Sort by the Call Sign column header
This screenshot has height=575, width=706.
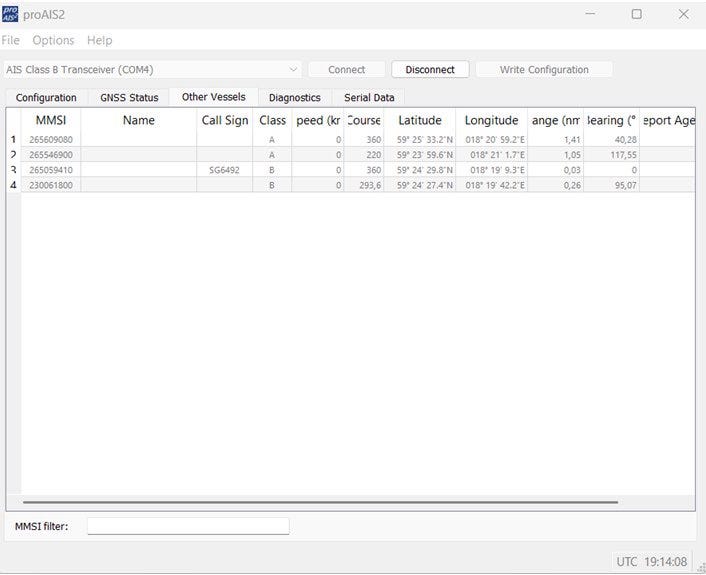225,120
